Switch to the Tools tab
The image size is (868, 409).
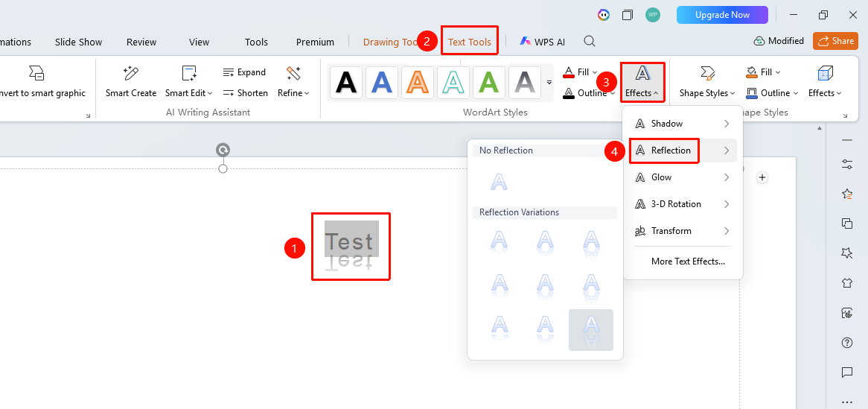(256, 42)
